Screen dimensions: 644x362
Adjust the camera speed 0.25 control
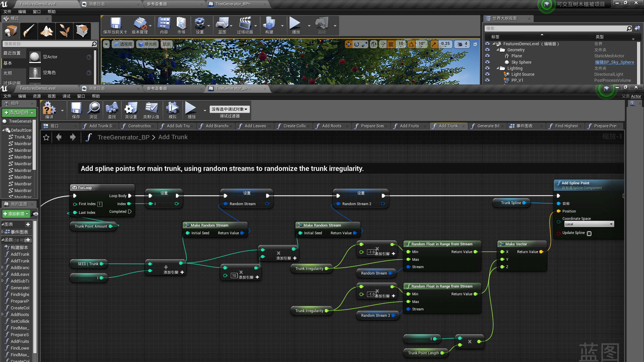tap(445, 44)
